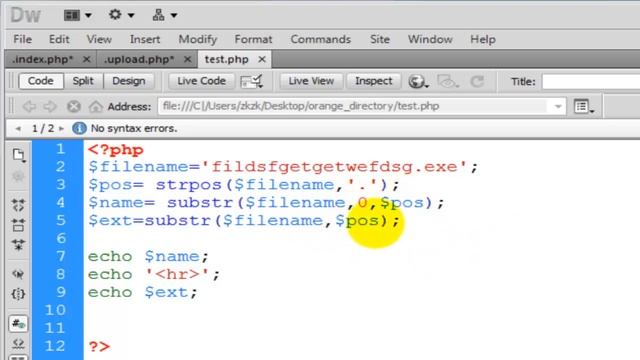640x360 pixels.
Task: Open the Format menu
Action: (x=253, y=39)
